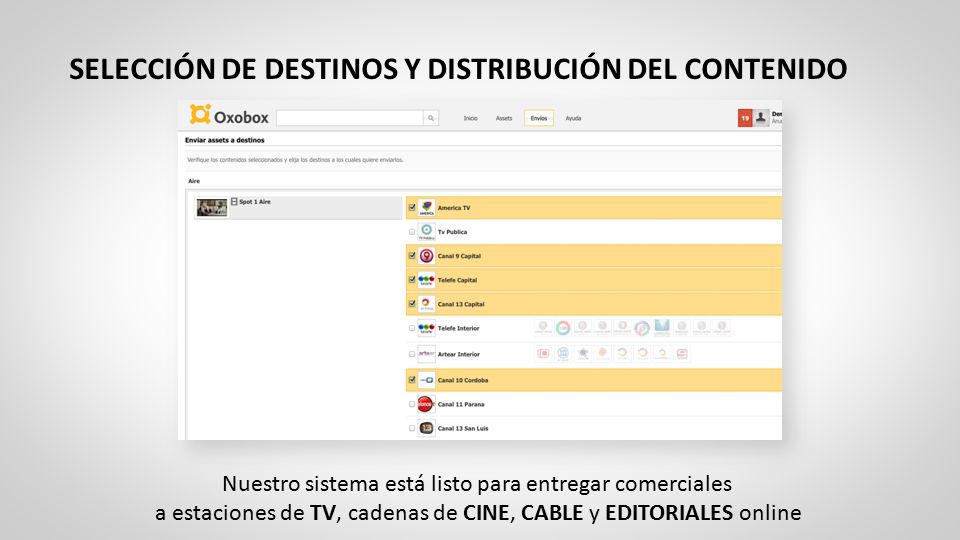Check the Canal 11 Parana checkbox
The width and height of the screenshot is (960, 540).
coord(412,404)
